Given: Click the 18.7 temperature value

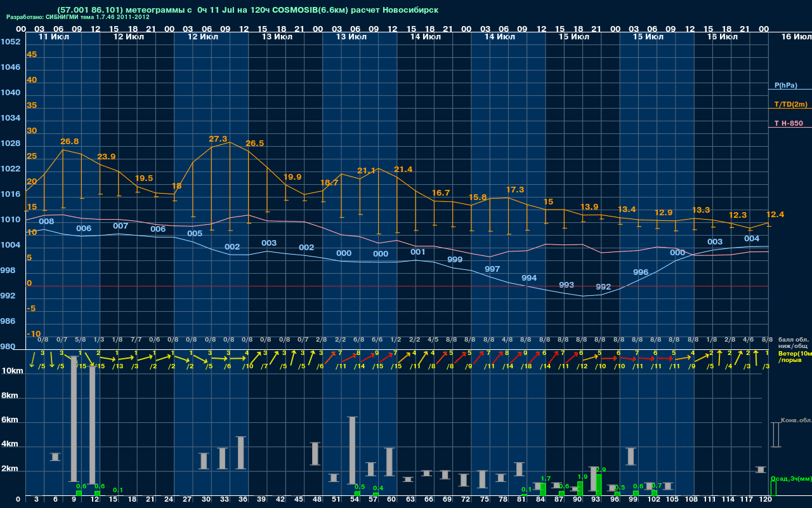Looking at the screenshot, I should coord(329,182).
